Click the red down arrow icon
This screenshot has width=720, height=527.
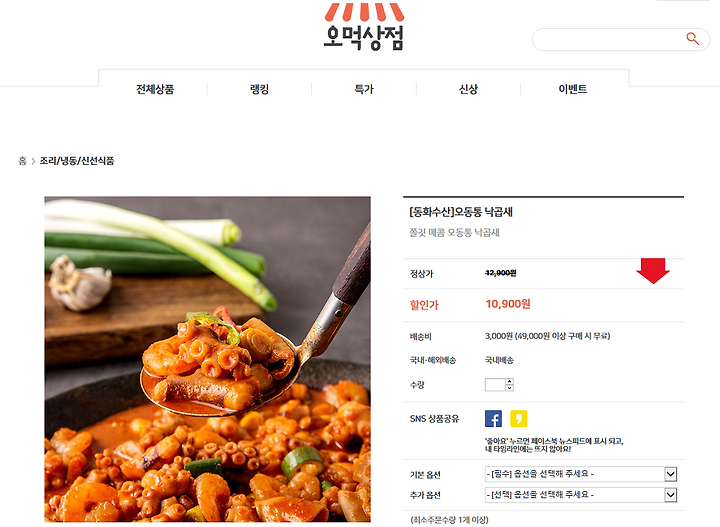coord(653,270)
